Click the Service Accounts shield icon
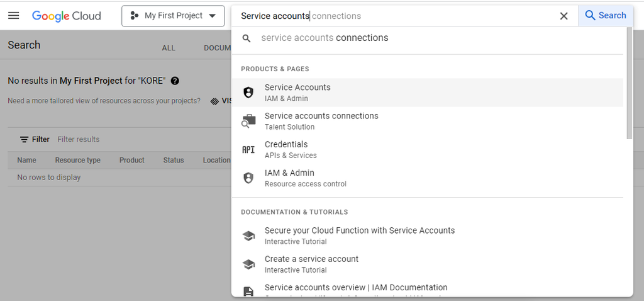 (248, 93)
